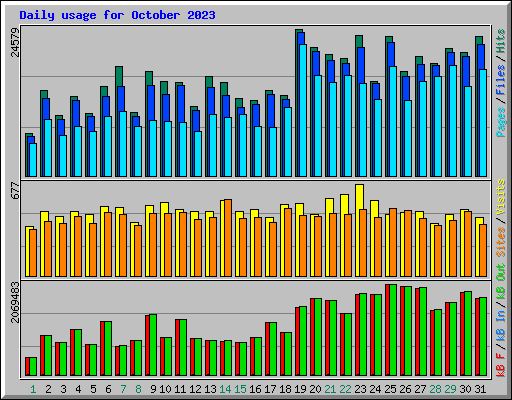This screenshot has height=400, width=512.
Task: Select the cyan pages bar for day 31
Action: 483,123
